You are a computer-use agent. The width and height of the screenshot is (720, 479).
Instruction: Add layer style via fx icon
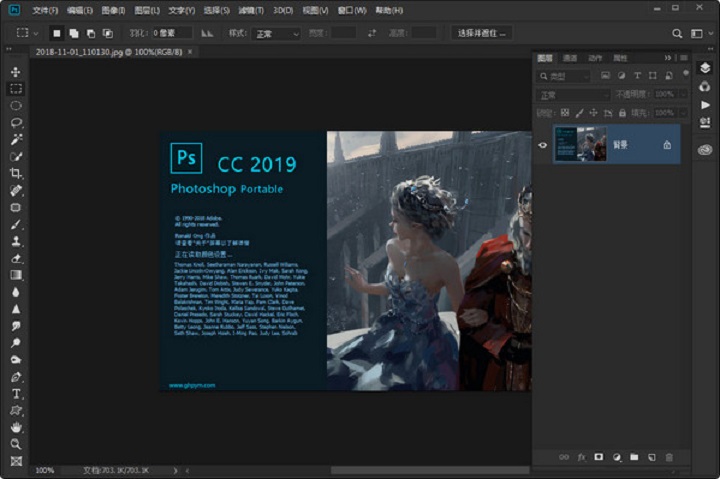pyautogui.click(x=581, y=457)
